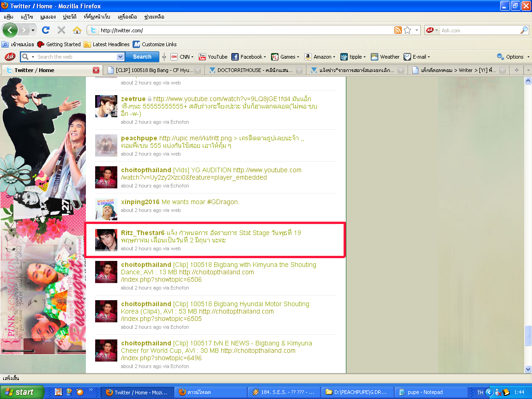Click the vertical scrollbar thumb
The height and width of the screenshot is (399, 532).
pyautogui.click(x=528, y=336)
